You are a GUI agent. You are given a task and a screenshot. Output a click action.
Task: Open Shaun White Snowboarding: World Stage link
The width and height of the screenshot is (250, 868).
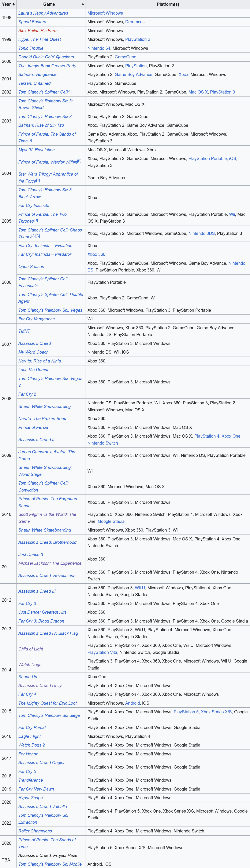pos(45,471)
